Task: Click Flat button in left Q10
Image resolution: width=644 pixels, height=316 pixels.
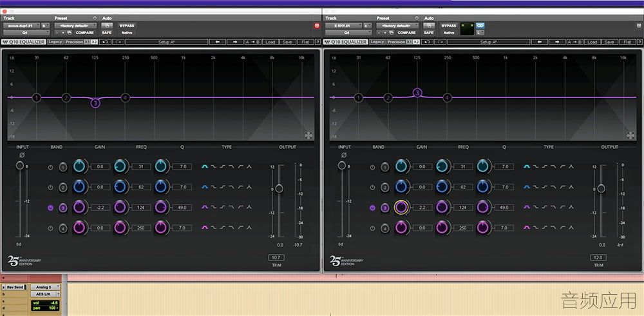Action: tap(305, 42)
